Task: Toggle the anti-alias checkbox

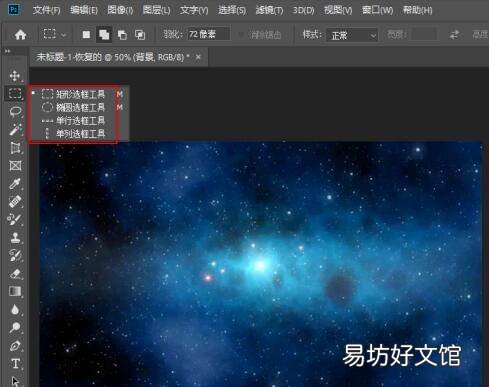Action: coord(241,35)
